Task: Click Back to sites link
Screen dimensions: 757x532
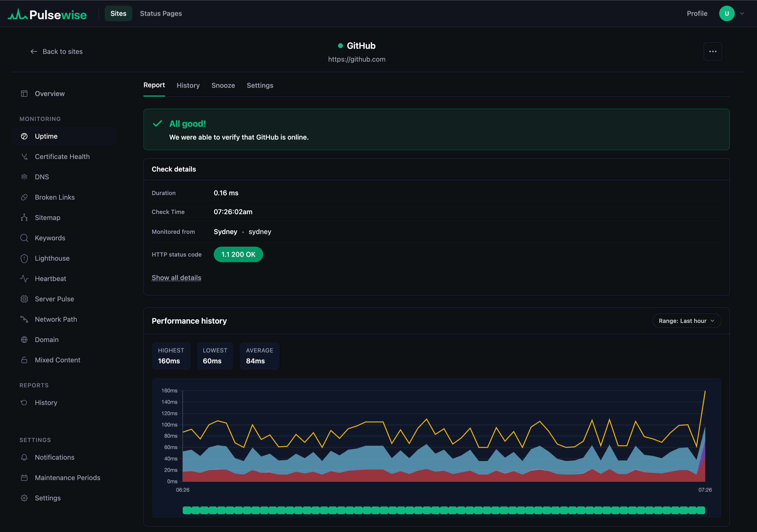Action: tap(57, 51)
